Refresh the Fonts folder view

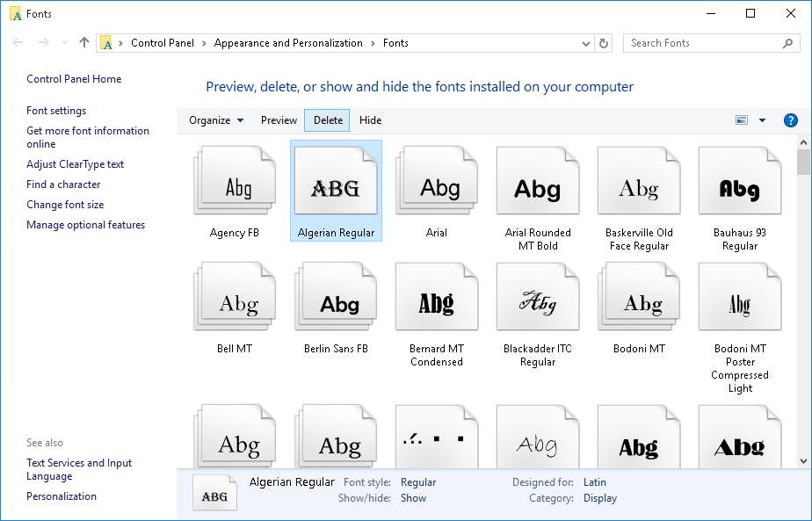601,42
